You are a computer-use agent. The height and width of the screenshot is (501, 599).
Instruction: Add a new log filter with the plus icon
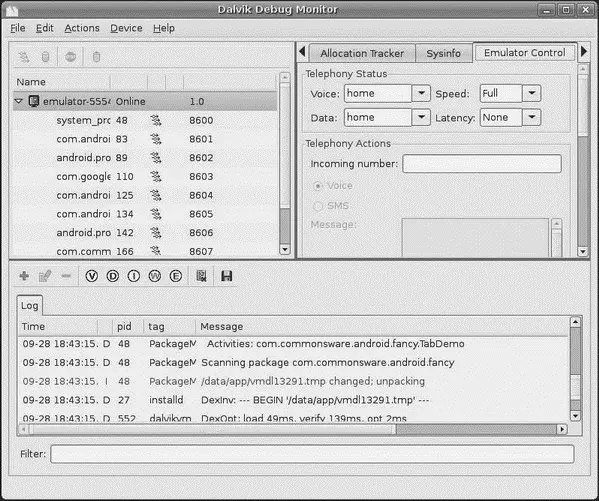coord(24,276)
